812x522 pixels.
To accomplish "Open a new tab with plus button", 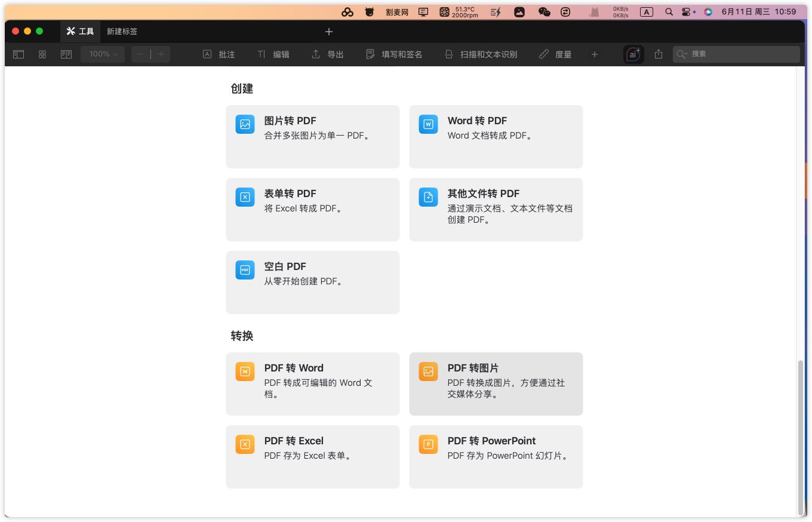I will pyautogui.click(x=329, y=32).
